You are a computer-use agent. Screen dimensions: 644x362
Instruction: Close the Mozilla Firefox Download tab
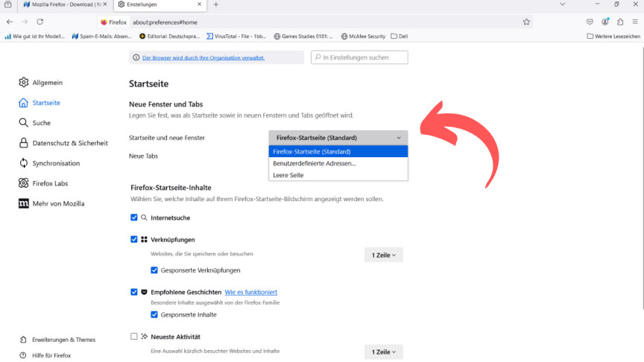[x=105, y=4]
